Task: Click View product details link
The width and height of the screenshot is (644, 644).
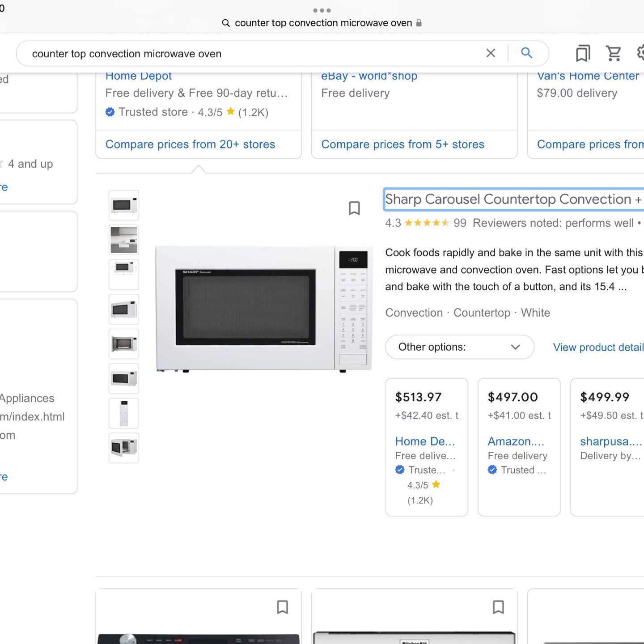Action: pos(598,347)
